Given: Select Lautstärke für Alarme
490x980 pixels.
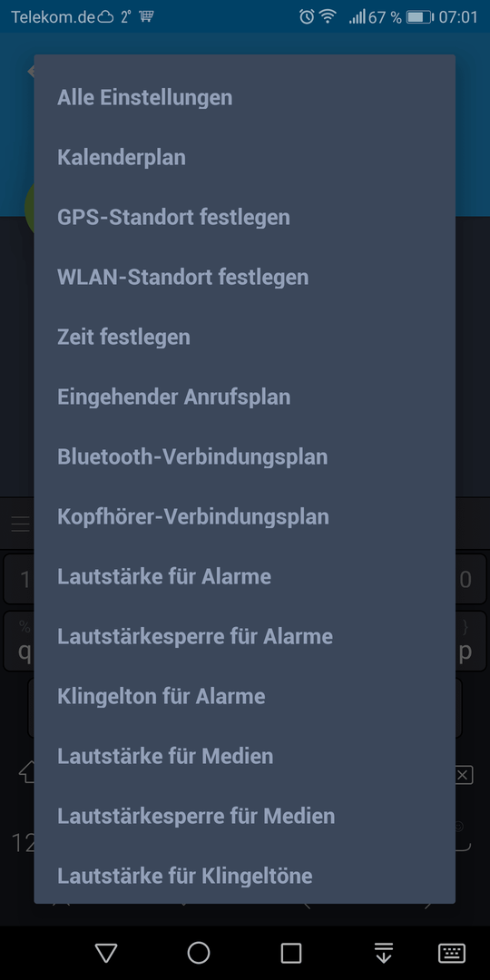Looking at the screenshot, I should 244,577.
